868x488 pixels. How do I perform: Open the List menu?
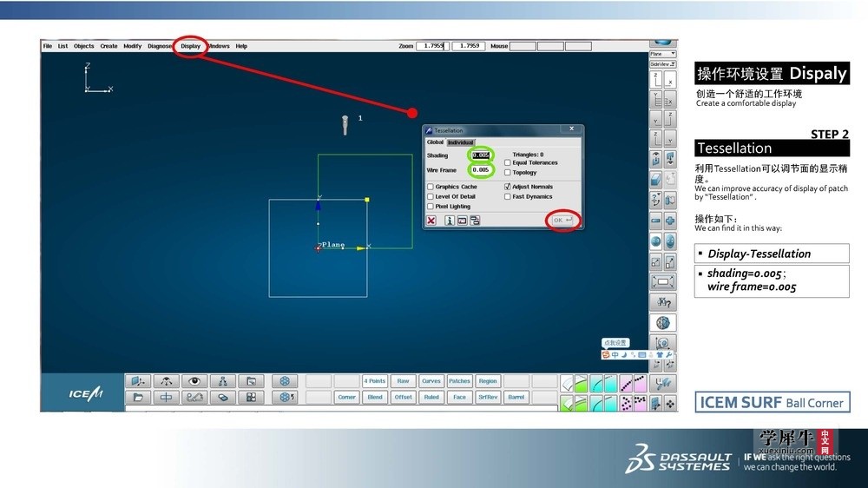62,47
